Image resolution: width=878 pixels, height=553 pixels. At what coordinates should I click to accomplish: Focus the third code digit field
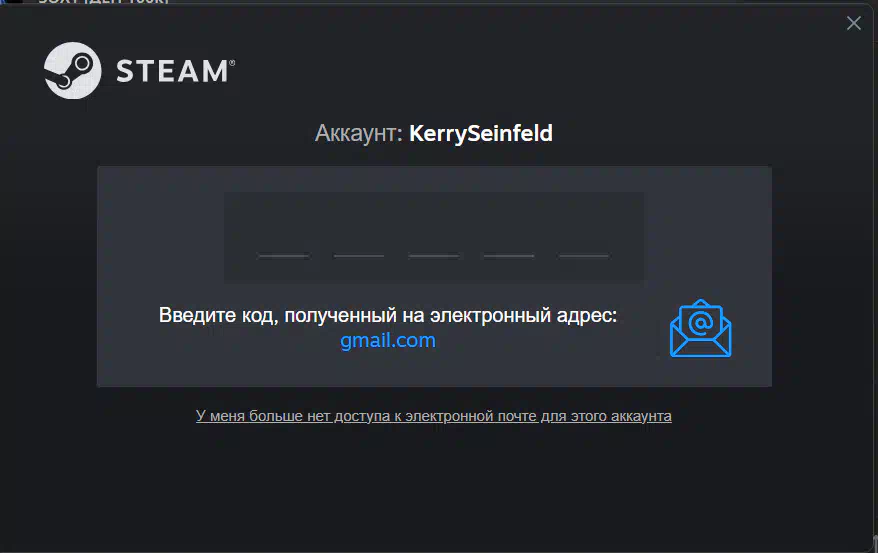click(434, 238)
